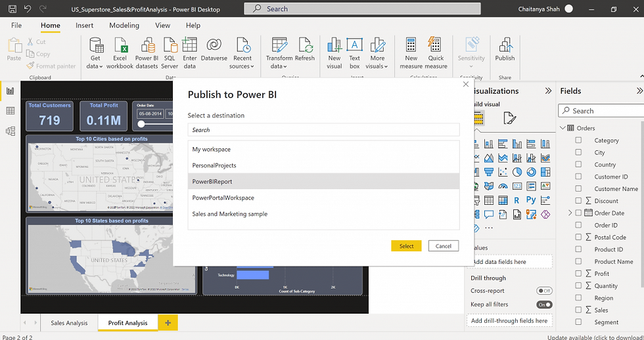Collapse the Fields pane
This screenshot has width=644, height=340.
coord(639,91)
